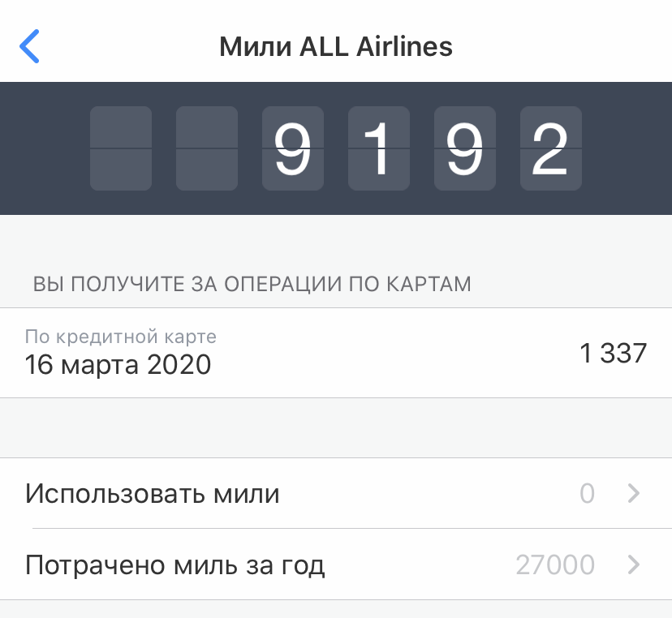Tap the digit 2 flip tile
The height and width of the screenshot is (618, 672).
(x=550, y=148)
